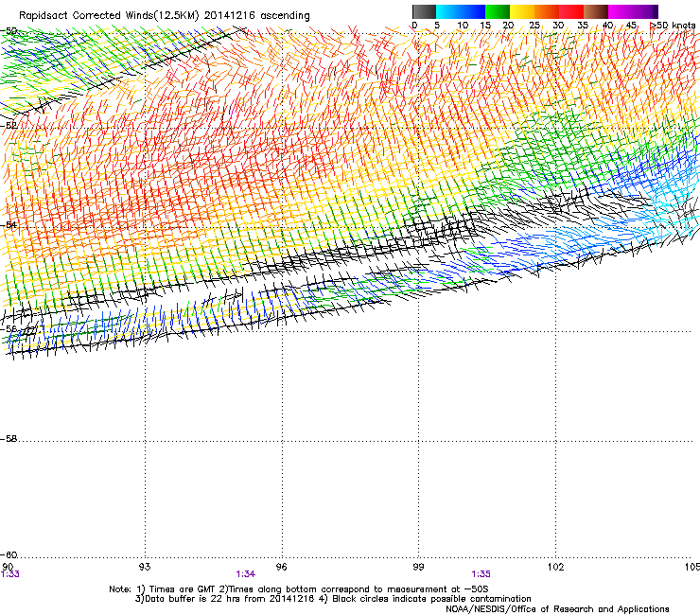Click the longitude label '102'
This screenshot has height=615, width=700.
tap(555, 567)
